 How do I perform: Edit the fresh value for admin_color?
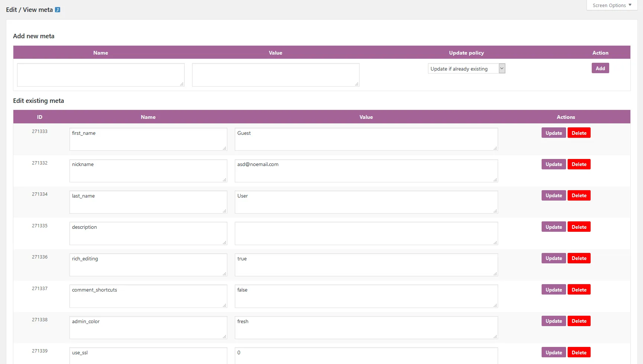click(x=366, y=328)
